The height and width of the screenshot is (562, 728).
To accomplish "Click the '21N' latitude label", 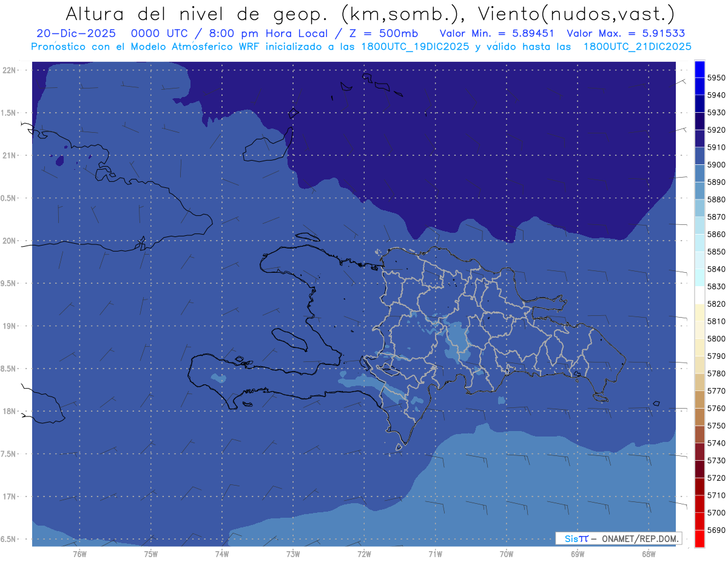I will click(x=10, y=155).
